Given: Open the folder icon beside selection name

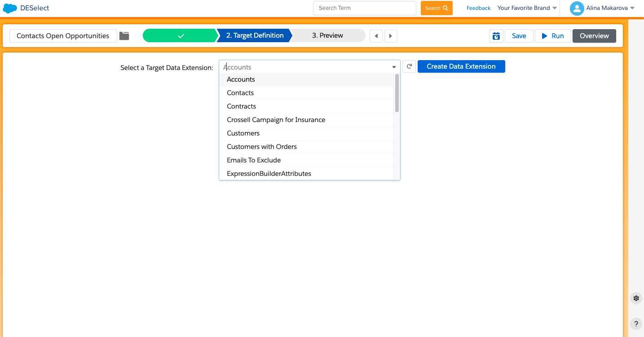Looking at the screenshot, I should tap(124, 36).
